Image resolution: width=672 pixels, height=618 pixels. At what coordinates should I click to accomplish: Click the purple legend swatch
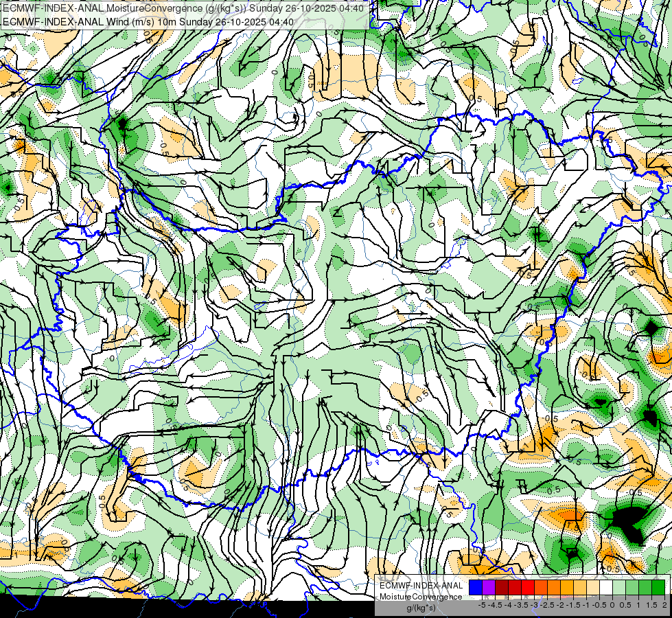[x=489, y=588]
